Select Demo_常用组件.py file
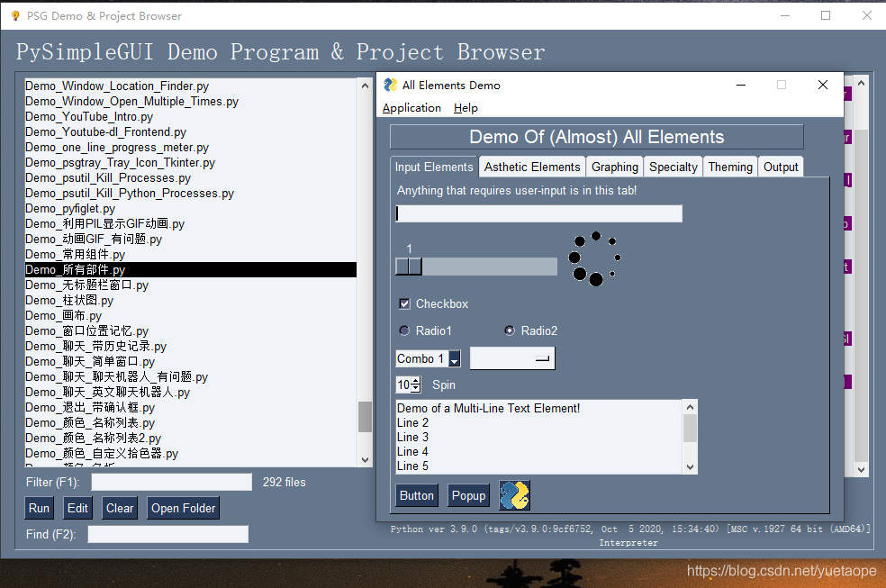 190,254
